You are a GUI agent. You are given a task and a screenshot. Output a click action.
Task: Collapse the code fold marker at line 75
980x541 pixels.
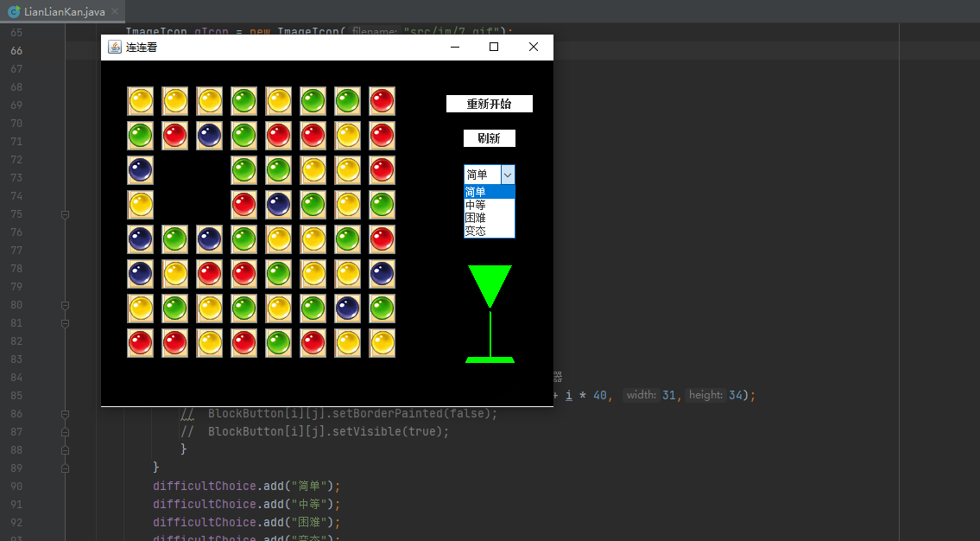click(65, 214)
